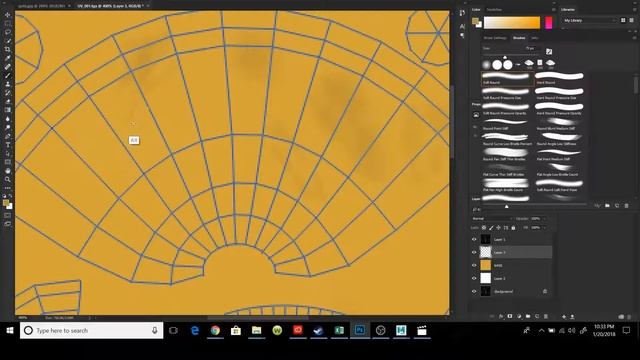The height and width of the screenshot is (360, 640).
Task: Switch to the first document tab
Action: [x=41, y=6]
